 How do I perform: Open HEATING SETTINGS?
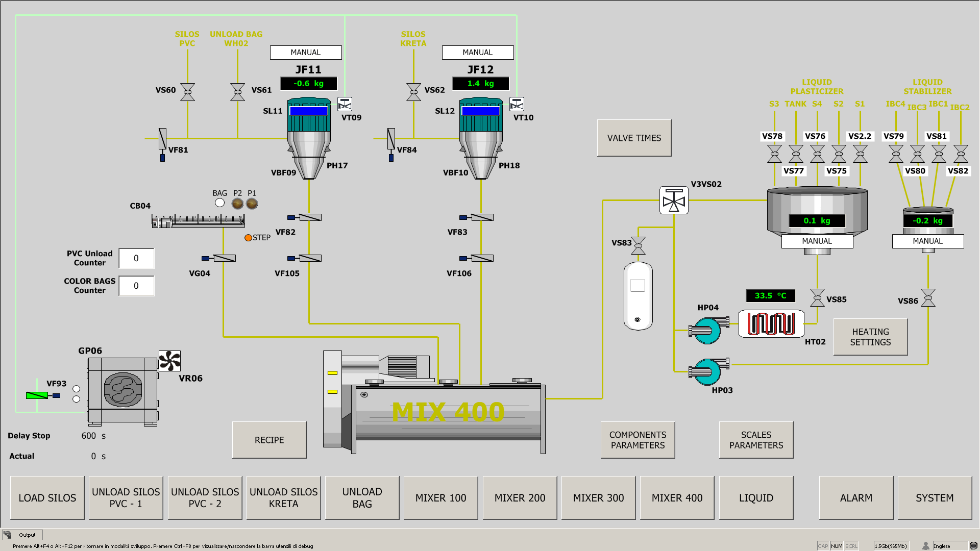(870, 337)
